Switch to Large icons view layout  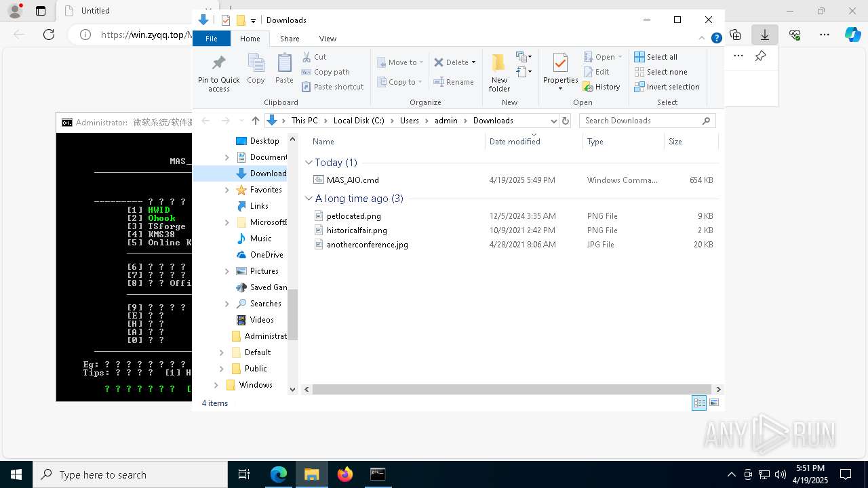click(713, 403)
